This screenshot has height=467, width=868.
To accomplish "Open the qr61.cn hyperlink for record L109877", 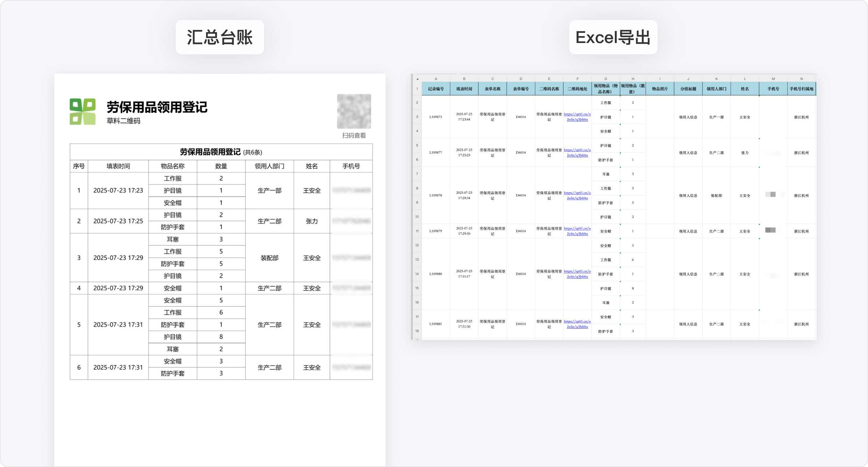I will (577, 152).
